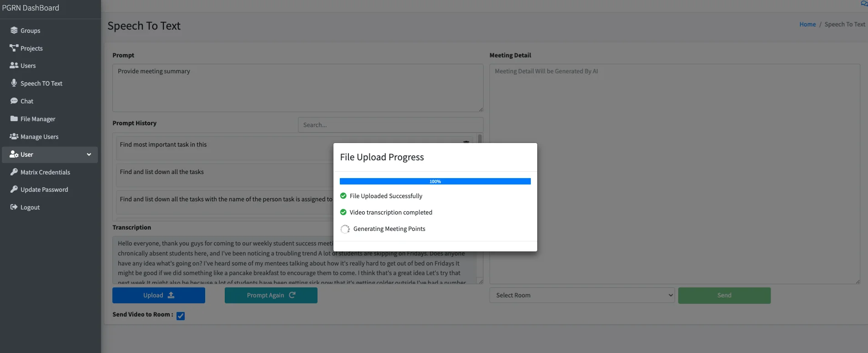The image size is (868, 353).
Task: Click the Projects diagram icon
Action: 14,48
